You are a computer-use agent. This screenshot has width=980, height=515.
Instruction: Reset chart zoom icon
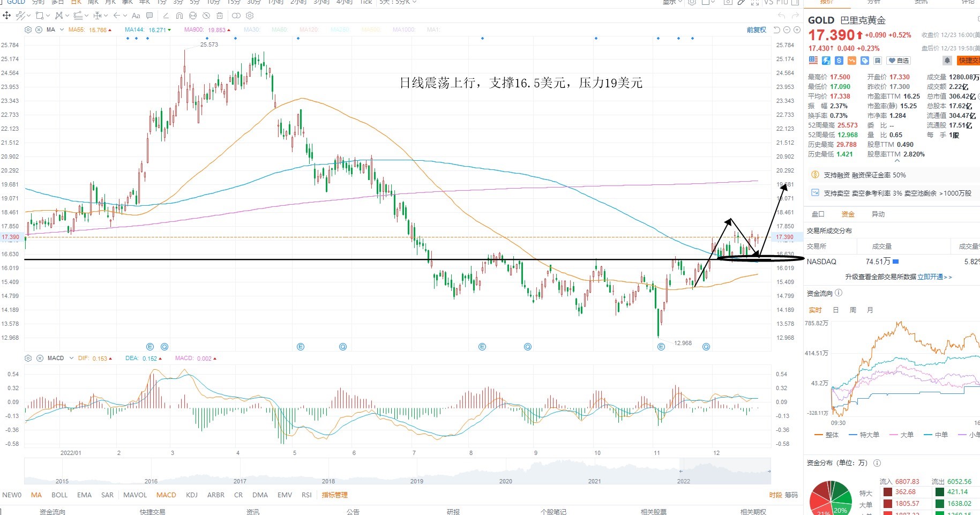coord(776,30)
